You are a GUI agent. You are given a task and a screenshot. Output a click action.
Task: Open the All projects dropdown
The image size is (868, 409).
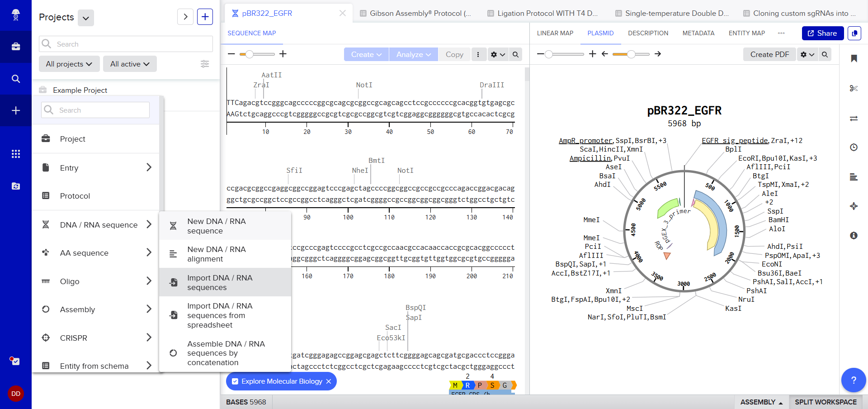click(69, 64)
